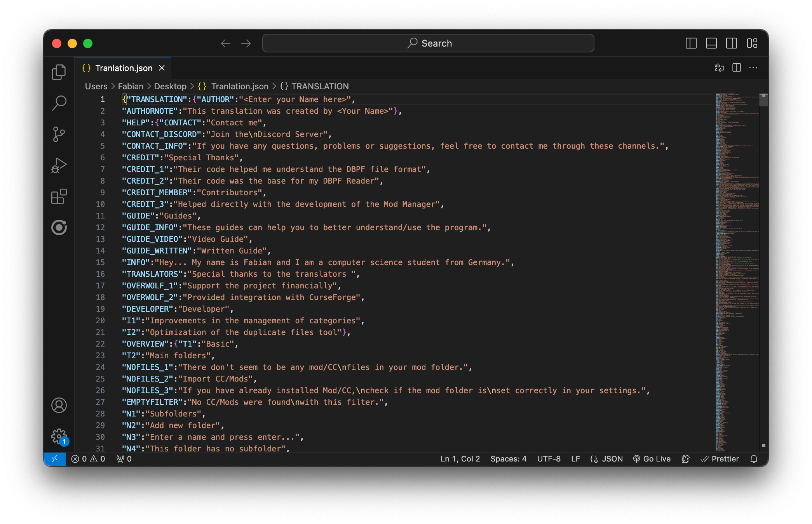Click Ln 1, Col 2 position indicator

[460, 459]
